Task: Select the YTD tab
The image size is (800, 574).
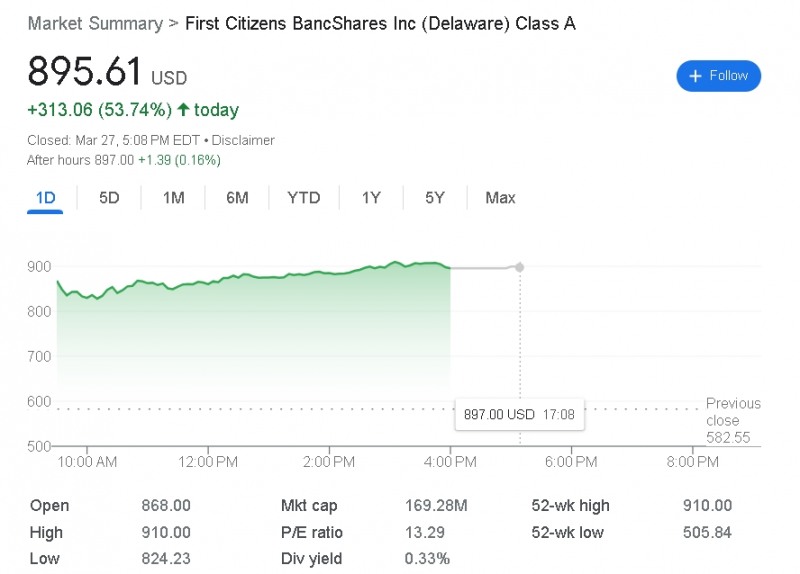Action: (x=304, y=198)
